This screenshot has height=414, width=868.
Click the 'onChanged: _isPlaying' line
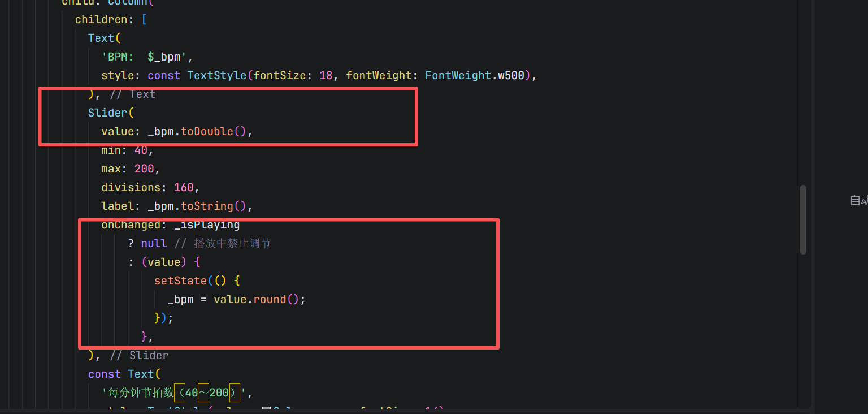[171, 225]
